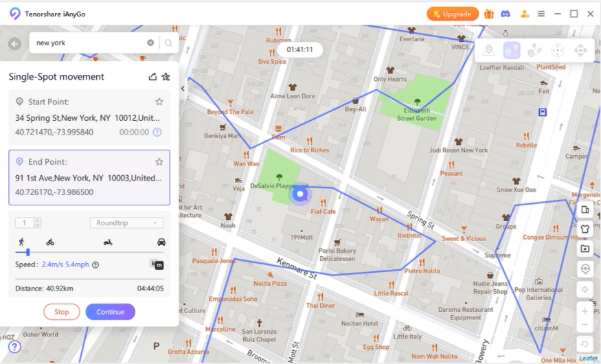This screenshot has width=601, height=364.
Task: Click the share route icon
Action: pos(152,77)
